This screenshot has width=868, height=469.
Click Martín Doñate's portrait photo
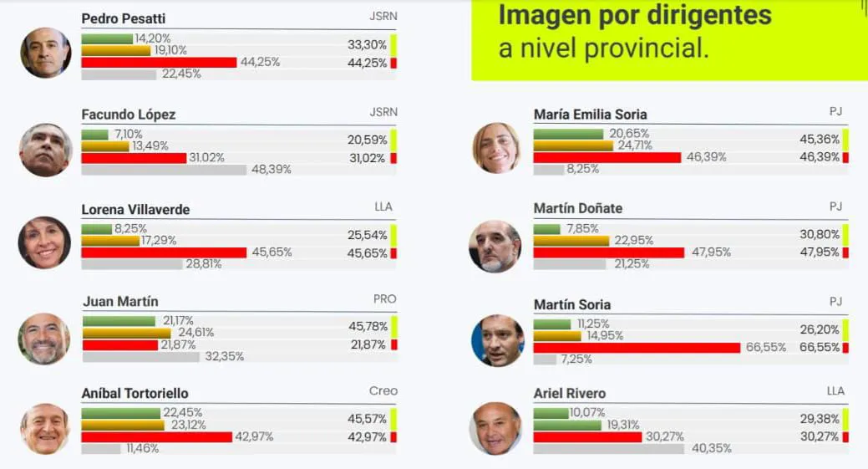coord(495,246)
